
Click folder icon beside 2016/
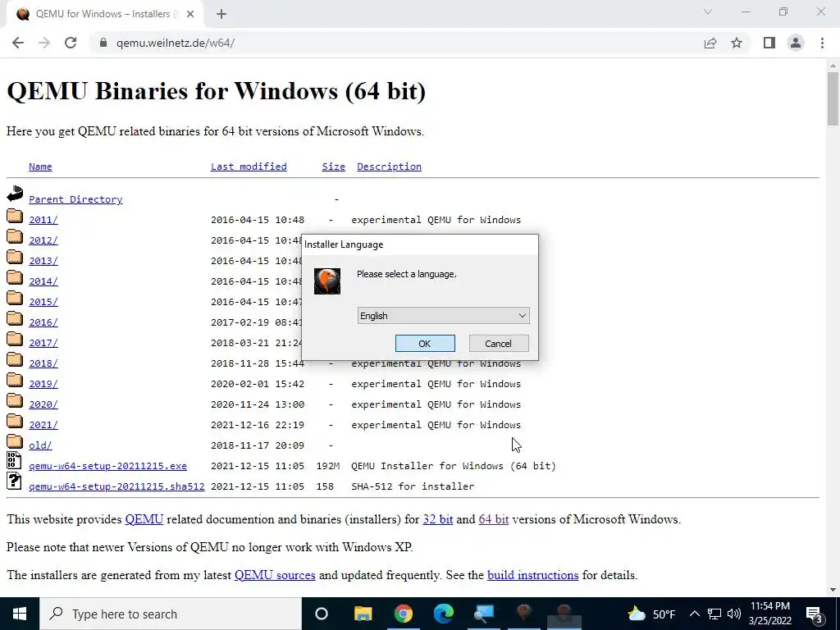(x=15, y=318)
